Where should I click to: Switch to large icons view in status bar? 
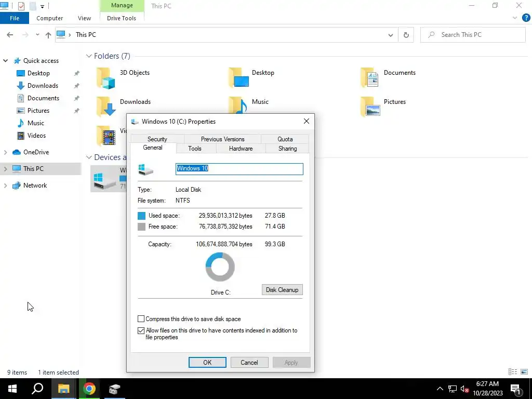point(524,372)
